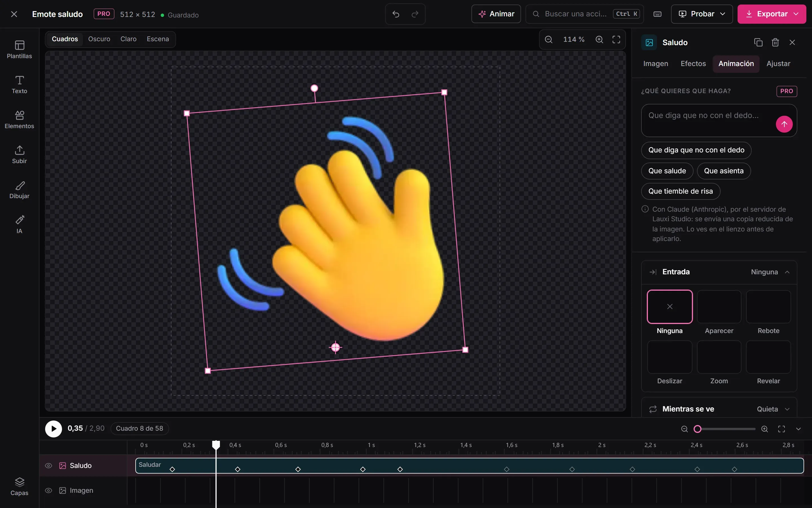
Task: Zoom in the canvas
Action: point(599,39)
